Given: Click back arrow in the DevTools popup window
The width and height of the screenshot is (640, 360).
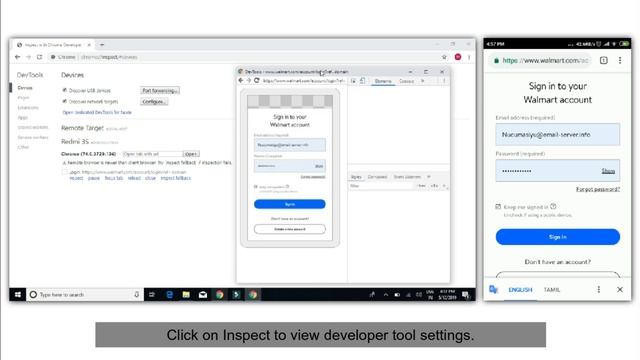Looking at the screenshot, I should [x=240, y=81].
